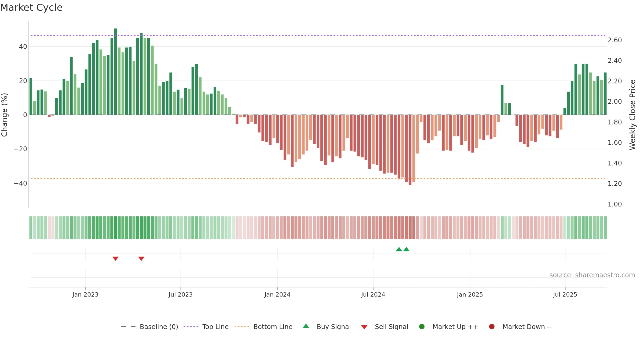The width and height of the screenshot is (644, 362).
Task: Click the dark red Market Down circle icon in legend
Action: (x=492, y=327)
